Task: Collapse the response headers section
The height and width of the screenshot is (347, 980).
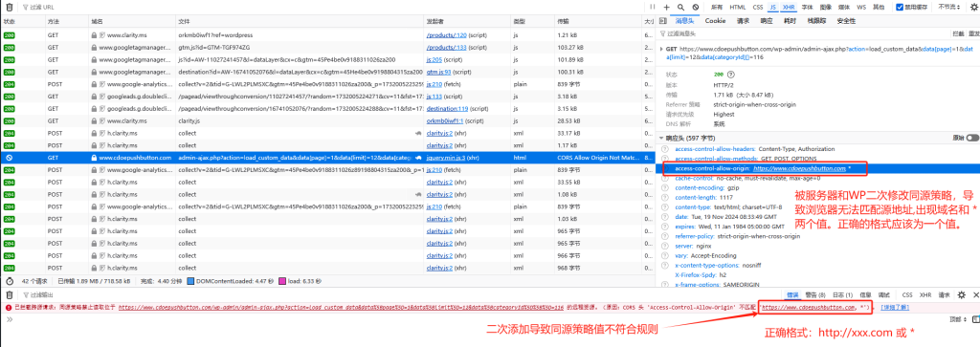Action: coord(662,138)
